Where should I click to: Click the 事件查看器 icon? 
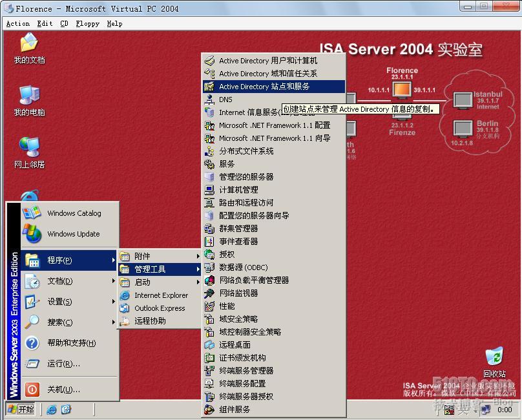tap(209, 242)
